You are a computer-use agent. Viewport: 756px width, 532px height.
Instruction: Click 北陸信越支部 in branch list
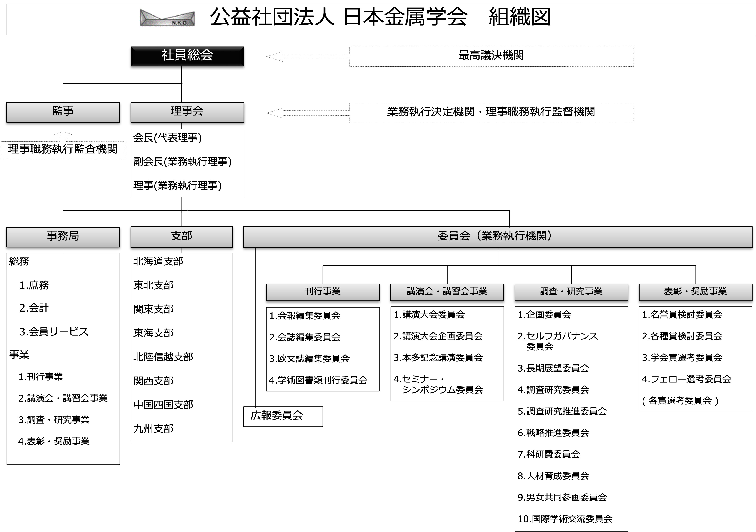click(x=163, y=357)
